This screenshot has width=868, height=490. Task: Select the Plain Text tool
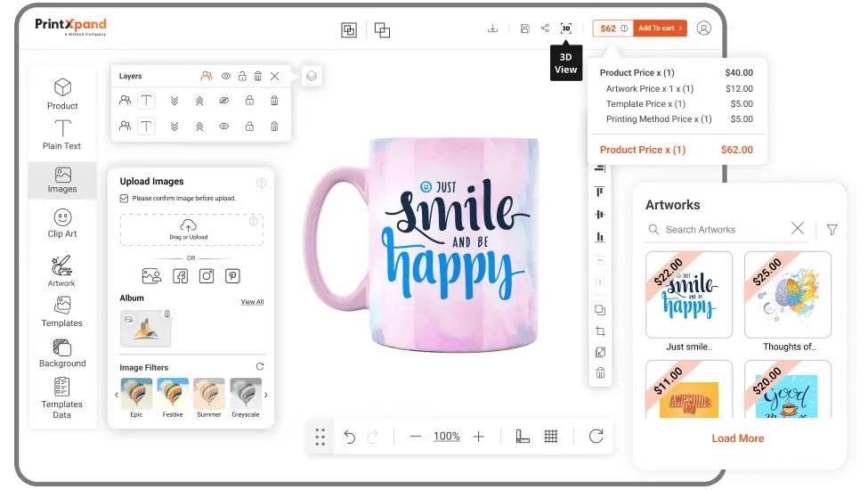pos(62,135)
